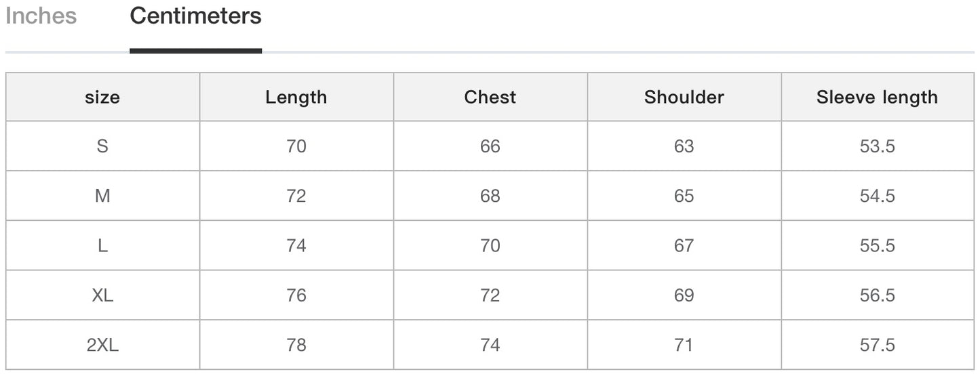This screenshot has width=980, height=376.
Task: Click the Sleeve length 53.5 cell
Action: tap(877, 146)
